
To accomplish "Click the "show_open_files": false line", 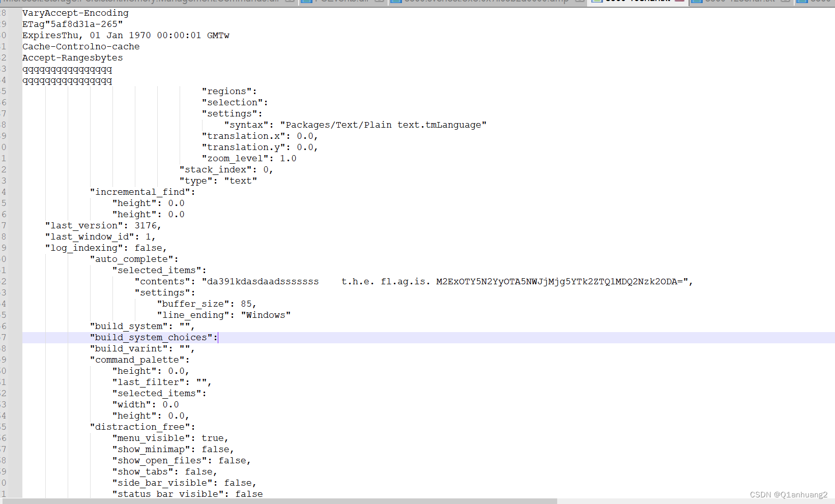I will [x=182, y=461].
